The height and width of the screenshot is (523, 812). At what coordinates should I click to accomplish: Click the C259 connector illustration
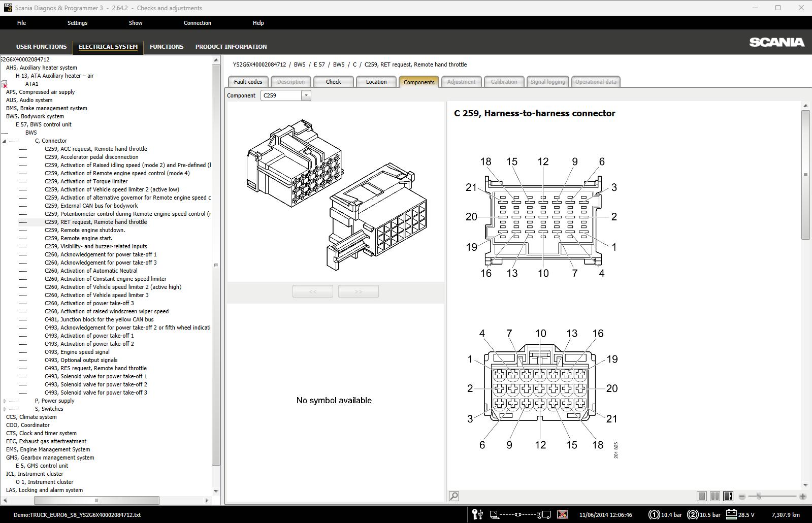click(337, 194)
